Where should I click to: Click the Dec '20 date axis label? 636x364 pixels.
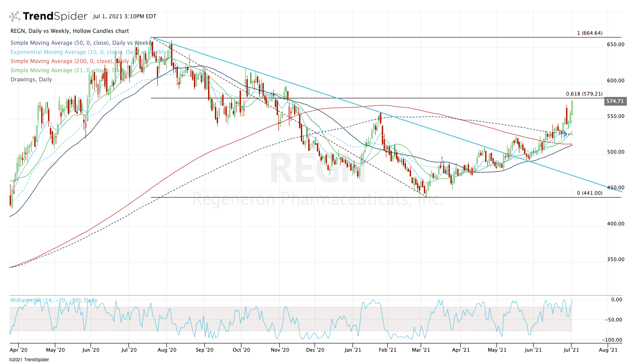pos(315,350)
